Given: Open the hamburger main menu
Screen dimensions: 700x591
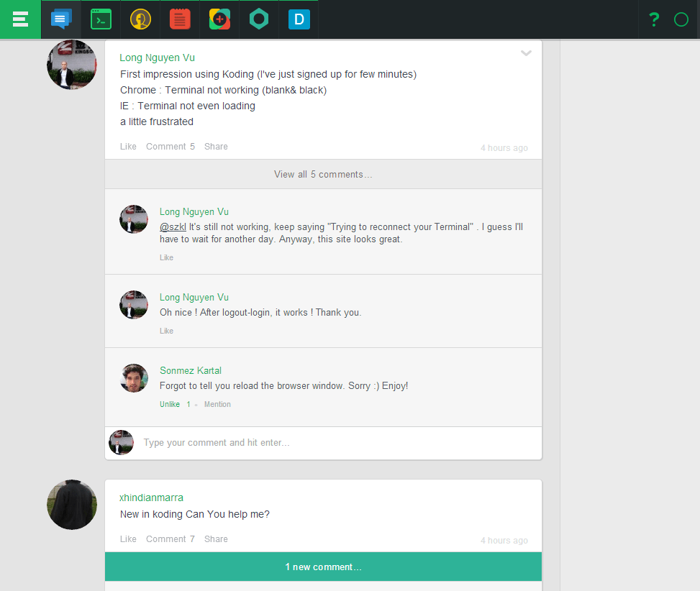Looking at the screenshot, I should [21, 19].
